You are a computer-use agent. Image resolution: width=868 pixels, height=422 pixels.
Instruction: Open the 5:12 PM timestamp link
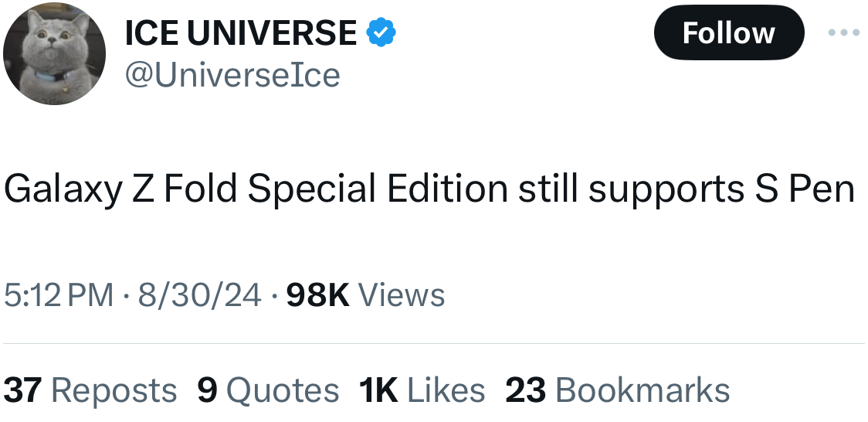pos(58,295)
